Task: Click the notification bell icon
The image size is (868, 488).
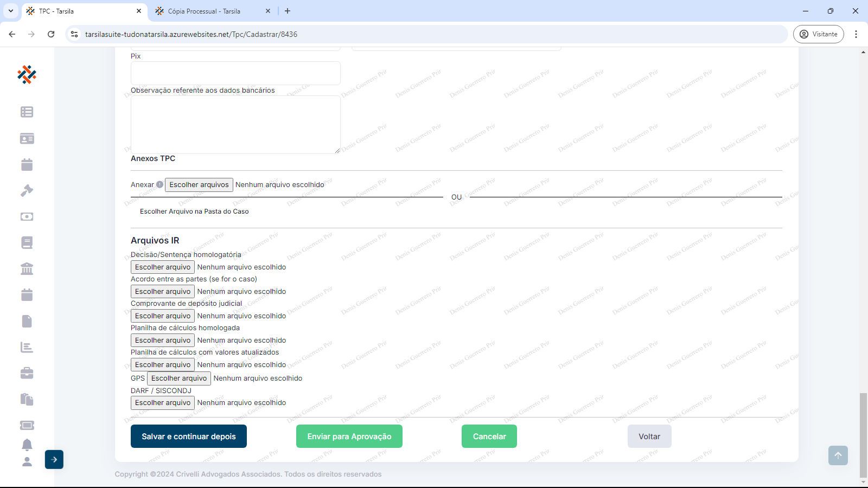Action: (27, 445)
